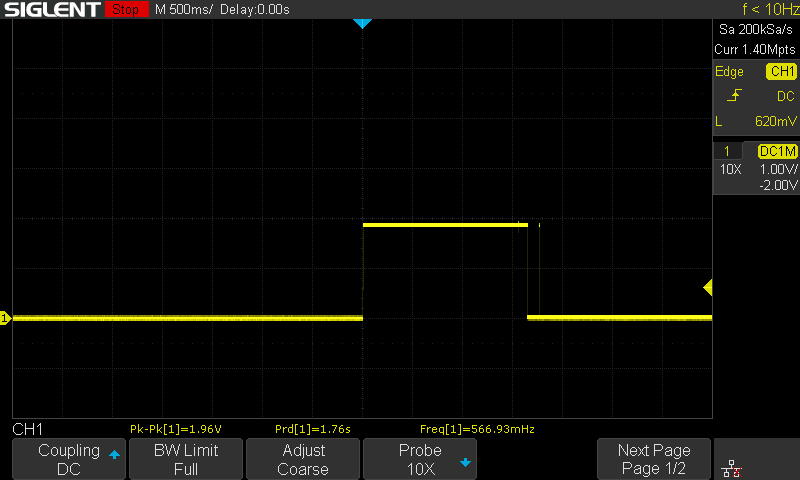Screen dimensions: 800x480
Task: Open the Probe 10X menu
Action: 420,459
